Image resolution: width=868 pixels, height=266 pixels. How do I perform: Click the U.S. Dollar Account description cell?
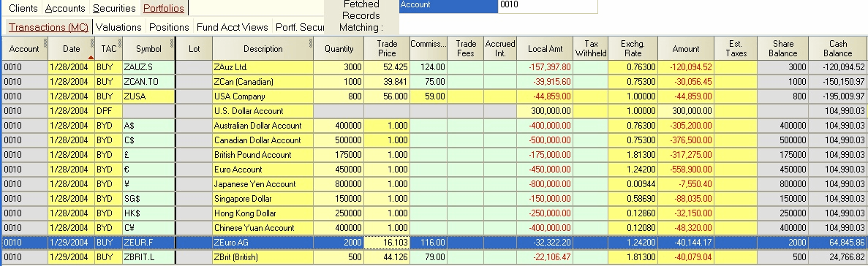click(263, 111)
